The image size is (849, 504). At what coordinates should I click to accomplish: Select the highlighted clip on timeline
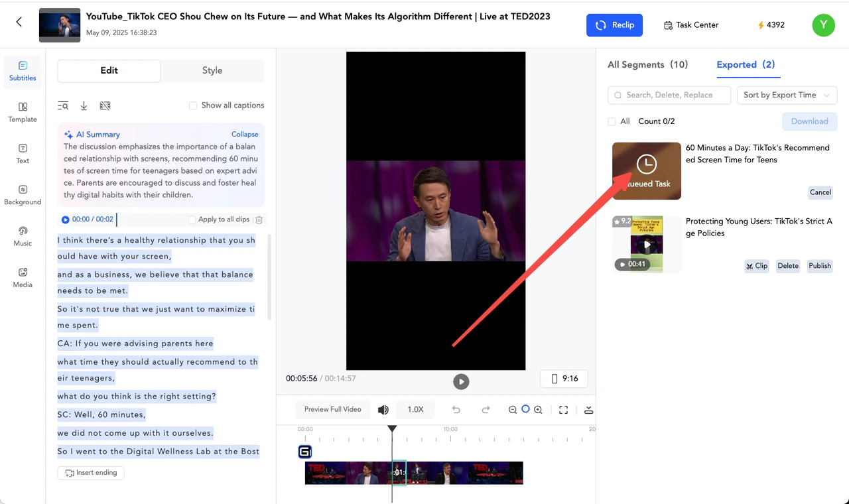(x=399, y=473)
